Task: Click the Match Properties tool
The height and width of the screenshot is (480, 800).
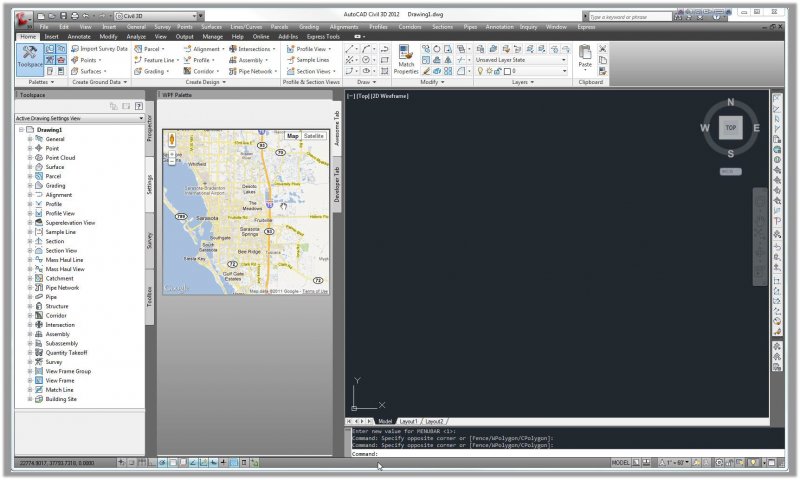Action: point(406,59)
